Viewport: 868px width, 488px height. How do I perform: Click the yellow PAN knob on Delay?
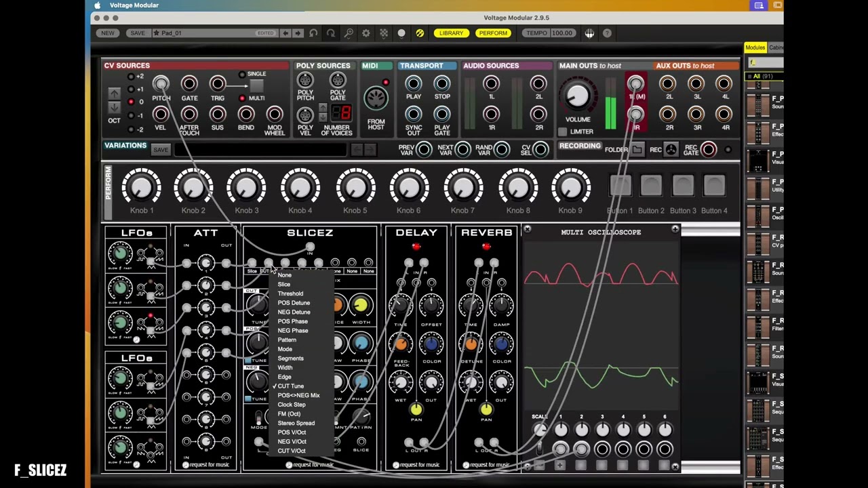tap(416, 409)
